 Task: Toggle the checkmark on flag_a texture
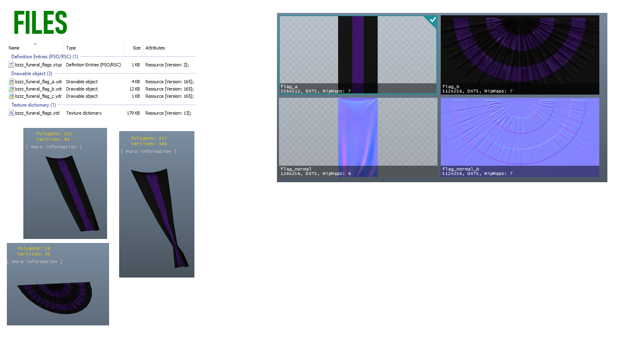[x=433, y=20]
